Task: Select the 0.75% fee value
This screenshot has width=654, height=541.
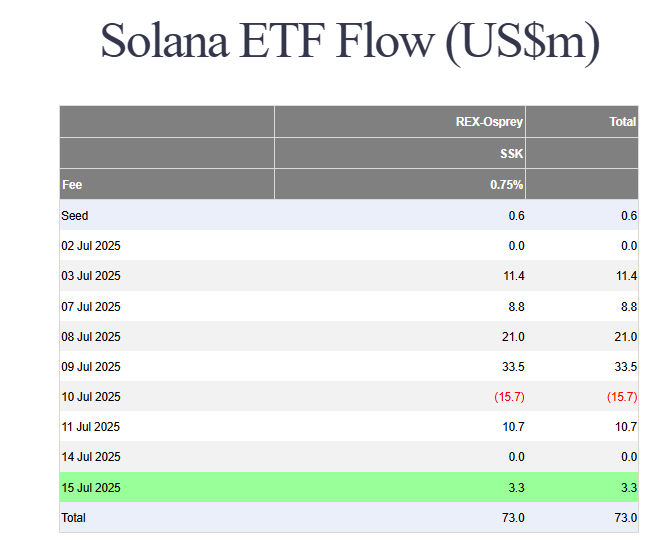Action: coord(507,185)
